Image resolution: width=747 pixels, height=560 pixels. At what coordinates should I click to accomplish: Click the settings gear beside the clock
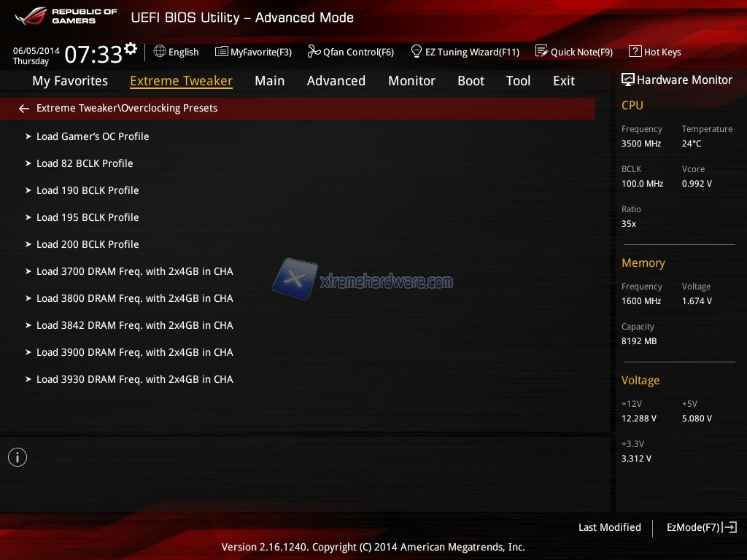[131, 49]
